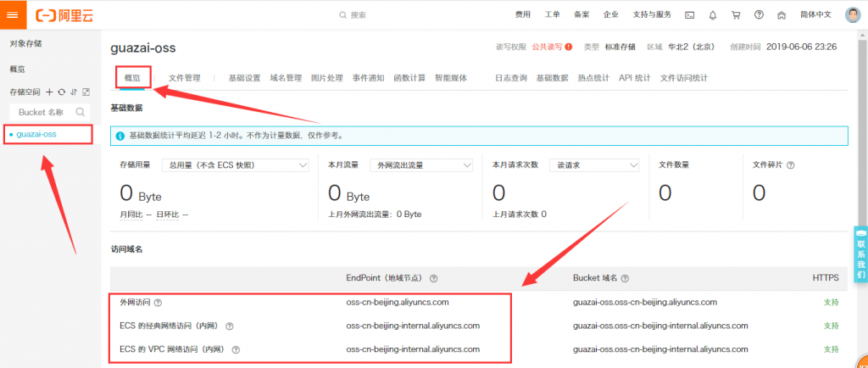Open the 工单 header menu

pyautogui.click(x=553, y=15)
